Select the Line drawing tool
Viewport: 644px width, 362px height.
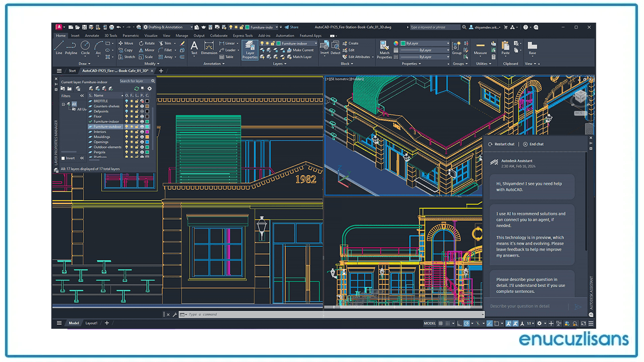coord(59,48)
